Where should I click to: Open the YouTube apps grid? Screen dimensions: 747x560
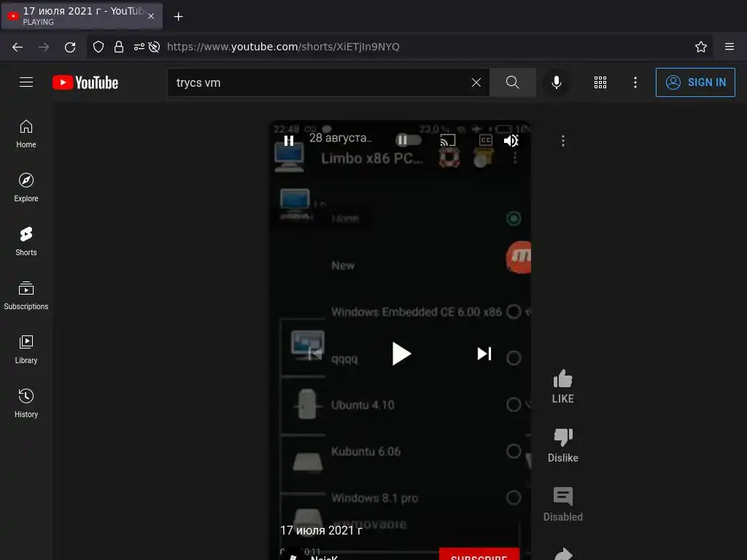[600, 82]
